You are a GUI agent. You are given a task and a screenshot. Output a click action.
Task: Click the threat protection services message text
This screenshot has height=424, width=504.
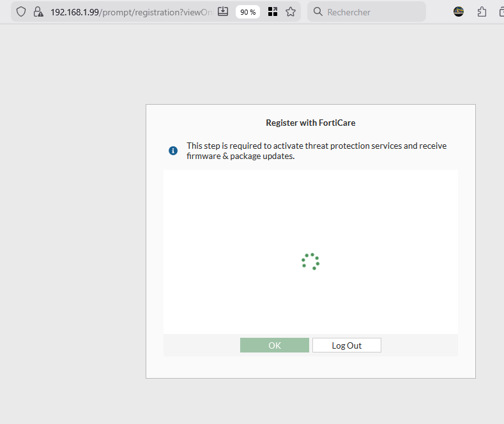(317, 151)
